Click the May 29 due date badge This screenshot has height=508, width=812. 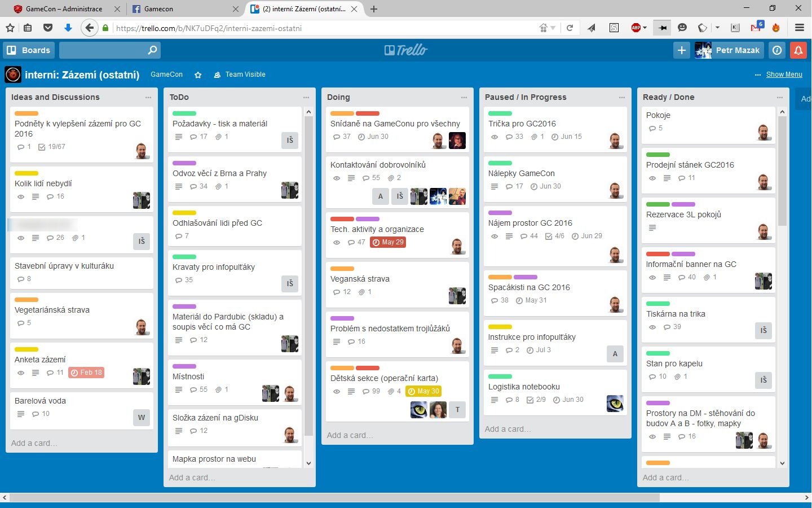(x=388, y=242)
